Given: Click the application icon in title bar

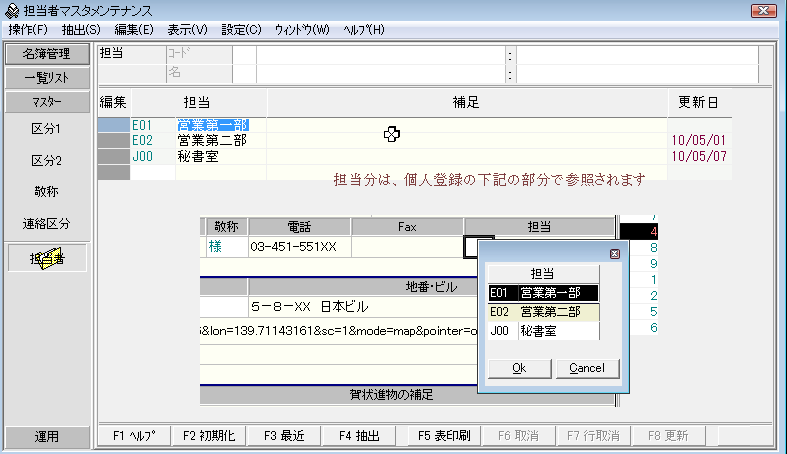Looking at the screenshot, I should 12,11.
